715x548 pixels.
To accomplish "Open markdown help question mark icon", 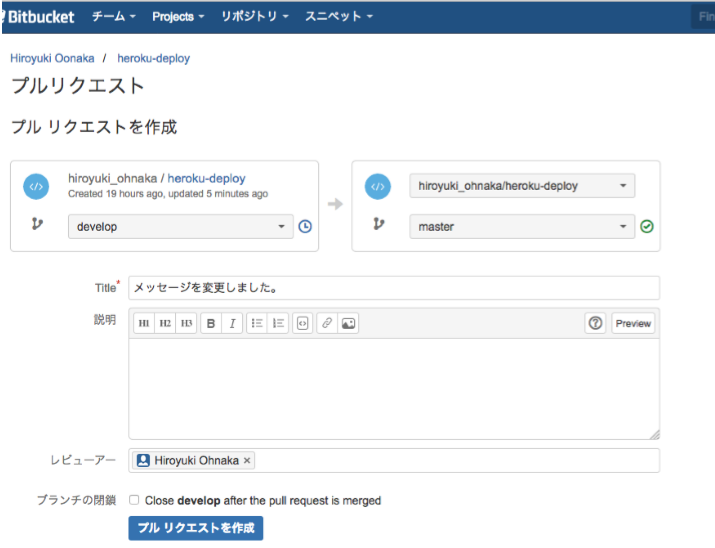I will pos(595,323).
